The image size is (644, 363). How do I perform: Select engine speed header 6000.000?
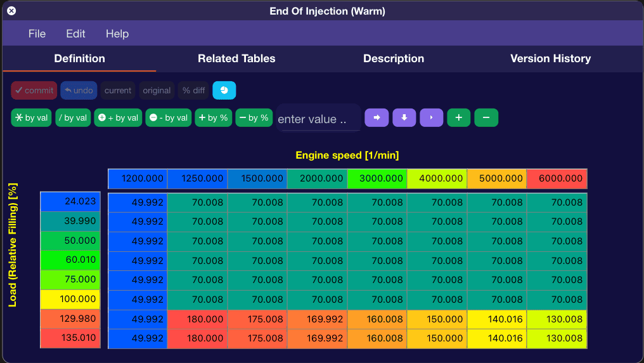point(557,178)
